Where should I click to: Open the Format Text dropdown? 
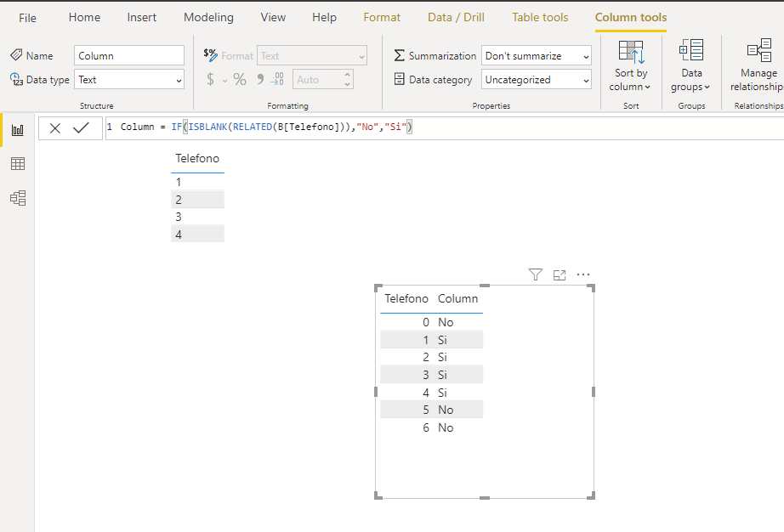(x=312, y=55)
